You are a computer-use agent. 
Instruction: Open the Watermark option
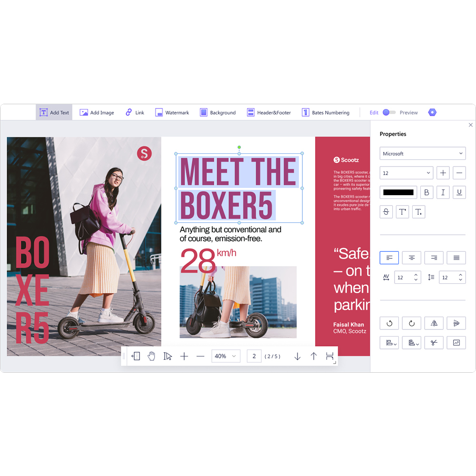pos(172,112)
